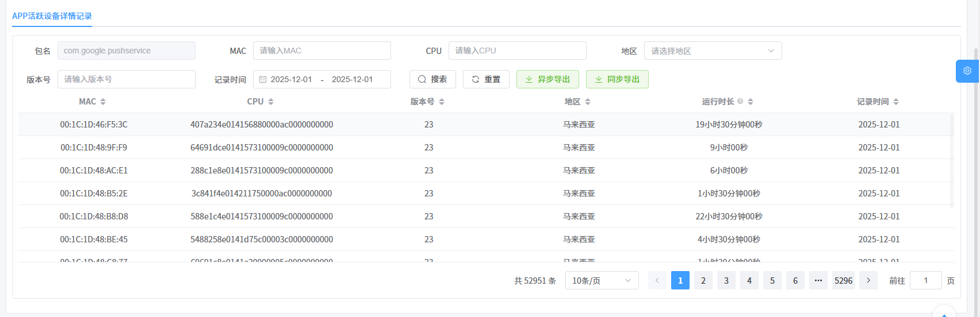The height and width of the screenshot is (317, 980).
Task: Select the APP活跃设备详情记录 tab
Action: tap(52, 16)
